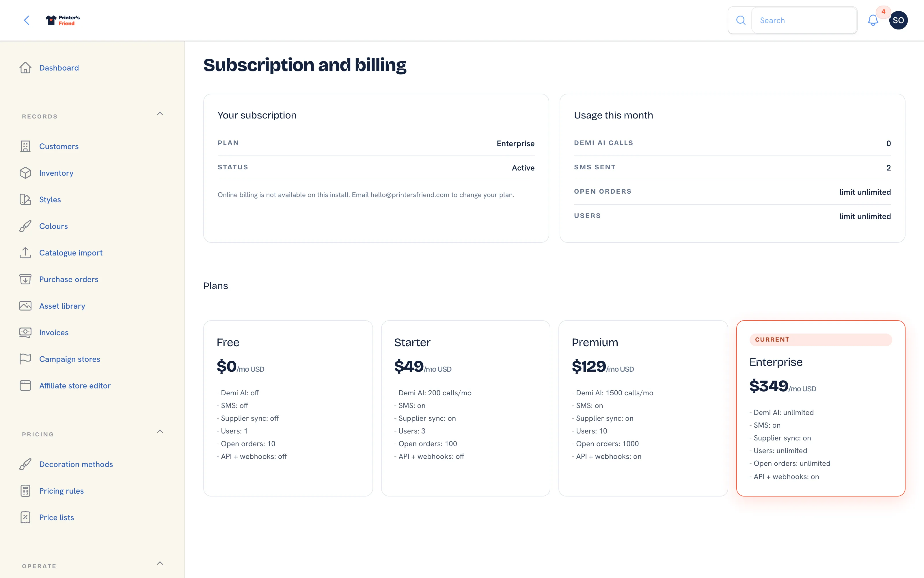Click the Campaign stores flag icon
Viewport: 924px width, 578px height.
[x=25, y=359]
